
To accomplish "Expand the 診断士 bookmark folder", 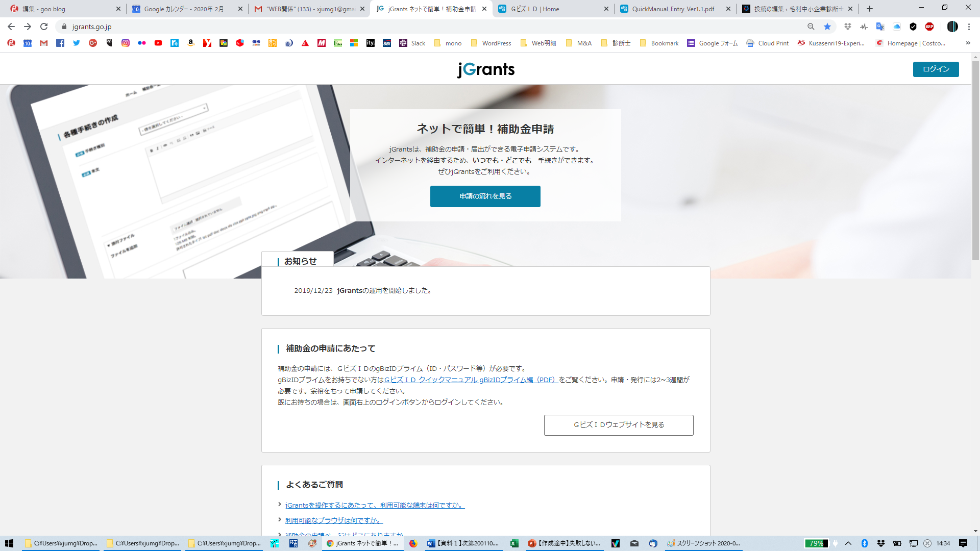I will coord(616,43).
